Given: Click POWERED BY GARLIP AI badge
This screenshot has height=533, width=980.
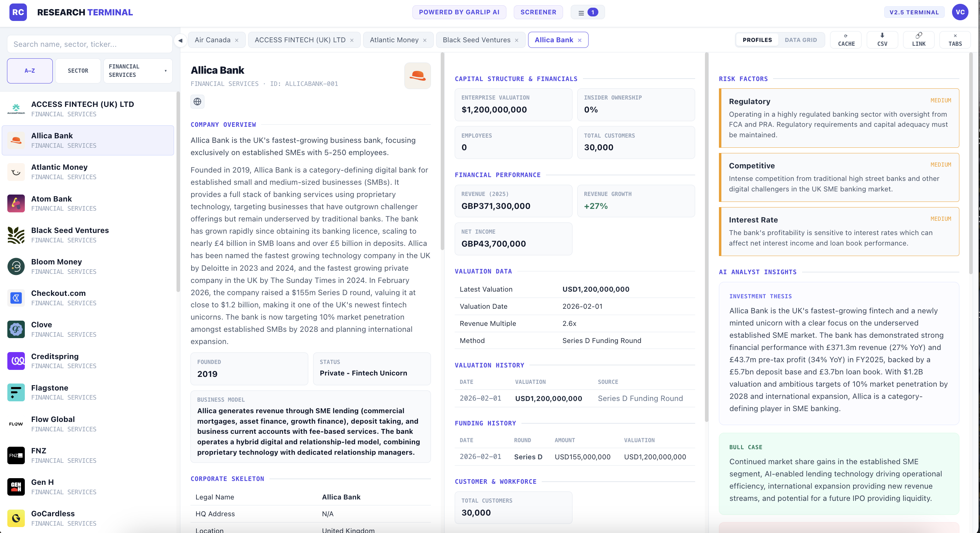Looking at the screenshot, I should click(x=459, y=12).
